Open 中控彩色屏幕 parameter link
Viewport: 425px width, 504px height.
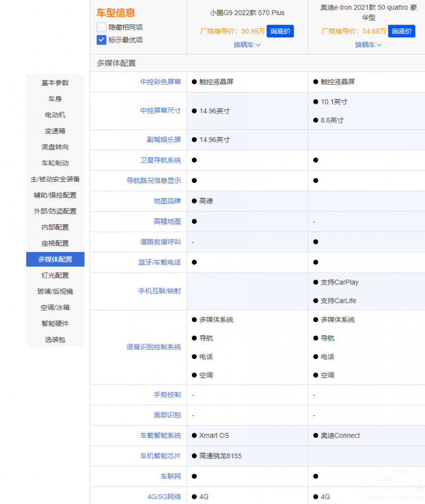click(160, 82)
